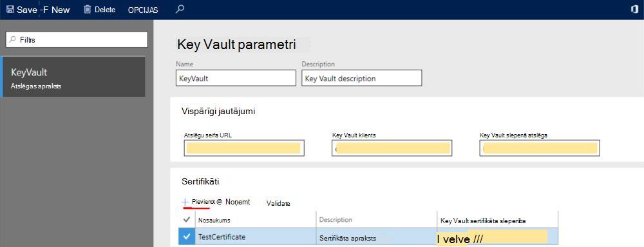Click the Description column header in the grid

point(336,220)
